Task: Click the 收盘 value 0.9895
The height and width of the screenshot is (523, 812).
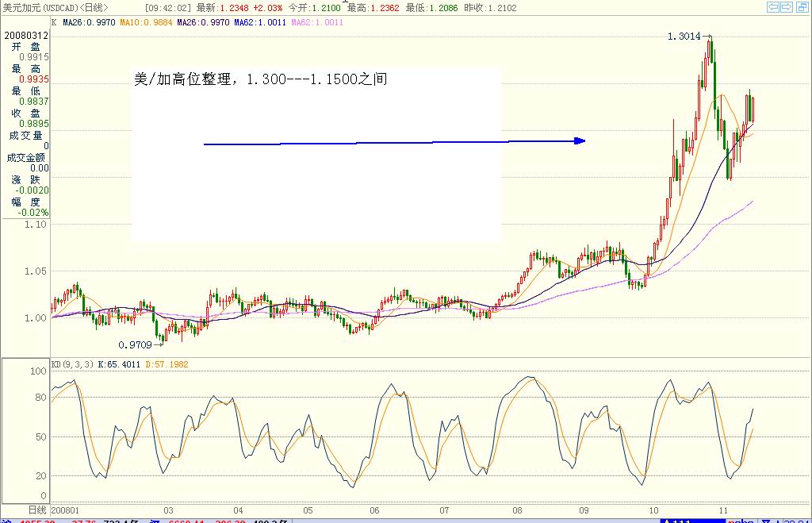Action: coord(34,124)
